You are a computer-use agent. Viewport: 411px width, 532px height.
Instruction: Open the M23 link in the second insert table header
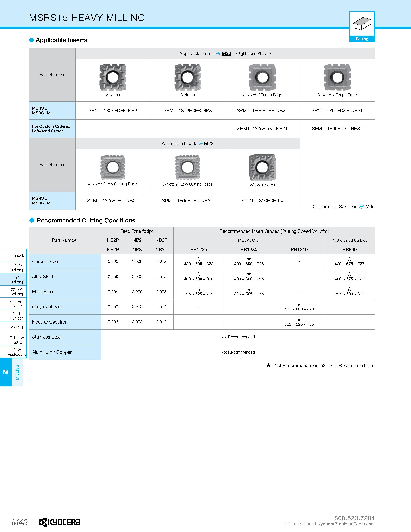pyautogui.click(x=209, y=143)
